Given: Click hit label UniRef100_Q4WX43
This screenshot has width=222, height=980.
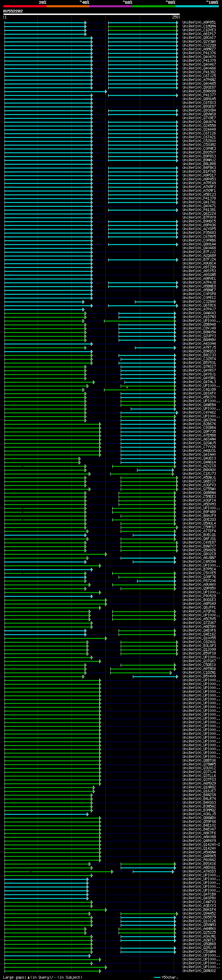Looking at the screenshot, I should (x=199, y=313).
